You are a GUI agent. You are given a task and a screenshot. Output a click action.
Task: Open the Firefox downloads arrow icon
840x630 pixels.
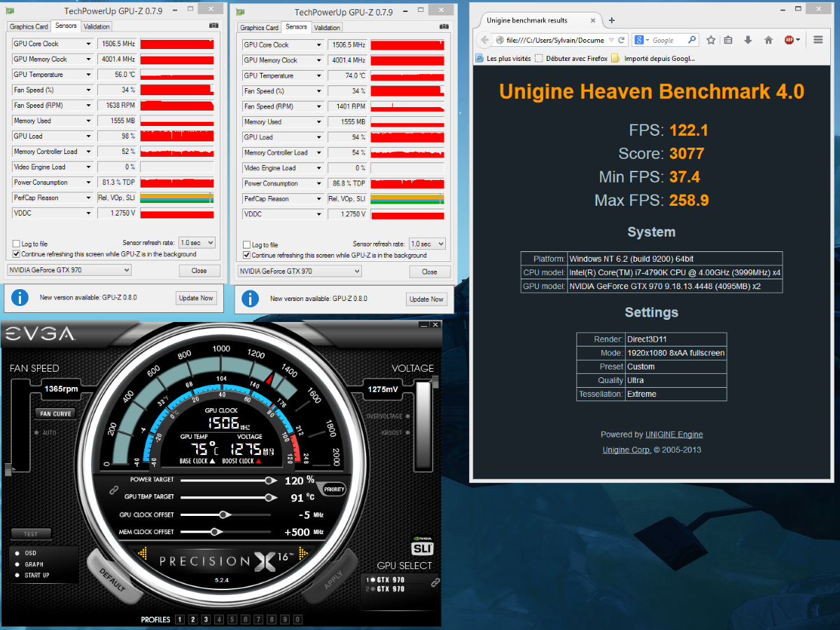click(748, 40)
